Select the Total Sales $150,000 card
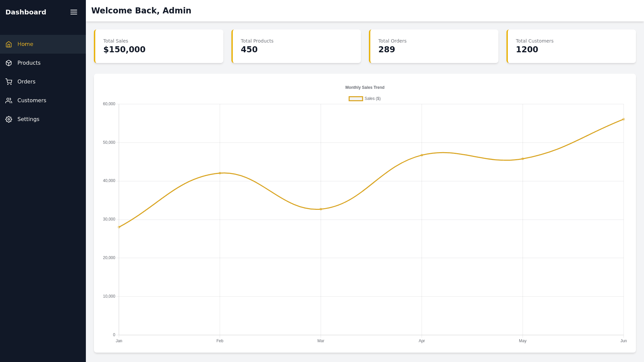This screenshot has width=644, height=362. (x=159, y=46)
